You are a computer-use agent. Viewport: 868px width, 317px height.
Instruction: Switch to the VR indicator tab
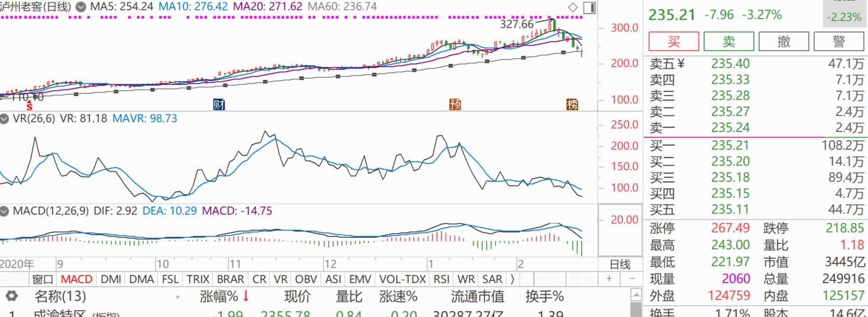tap(281, 278)
